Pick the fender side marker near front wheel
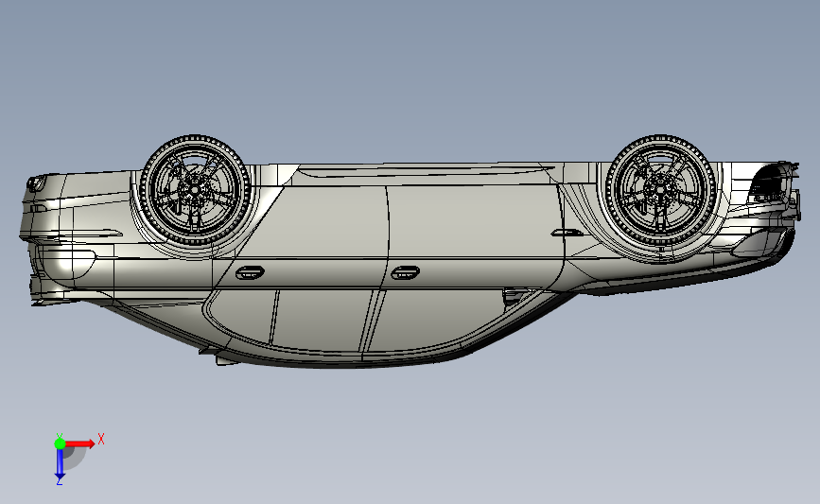The width and height of the screenshot is (820, 504). (567, 233)
